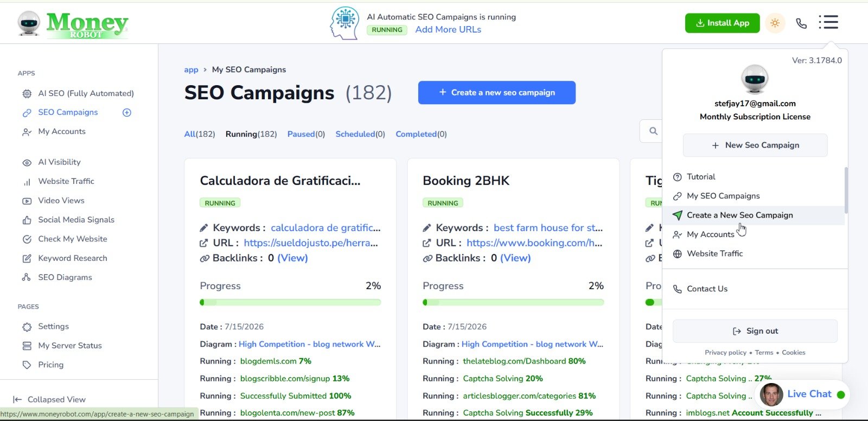The height and width of the screenshot is (421, 868).
Task: Click the Money Robot logo
Action: [x=73, y=24]
